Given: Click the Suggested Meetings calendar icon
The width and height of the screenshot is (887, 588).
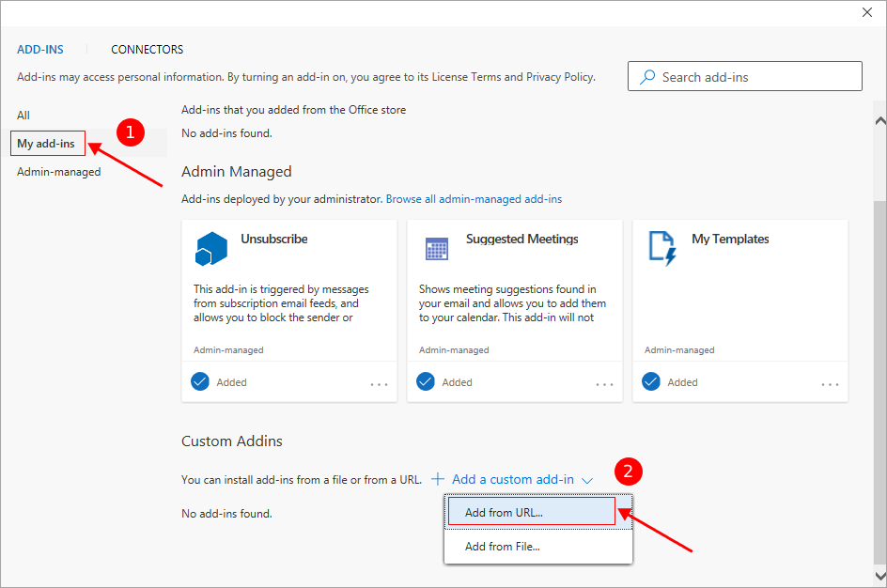Looking at the screenshot, I should coord(436,248).
